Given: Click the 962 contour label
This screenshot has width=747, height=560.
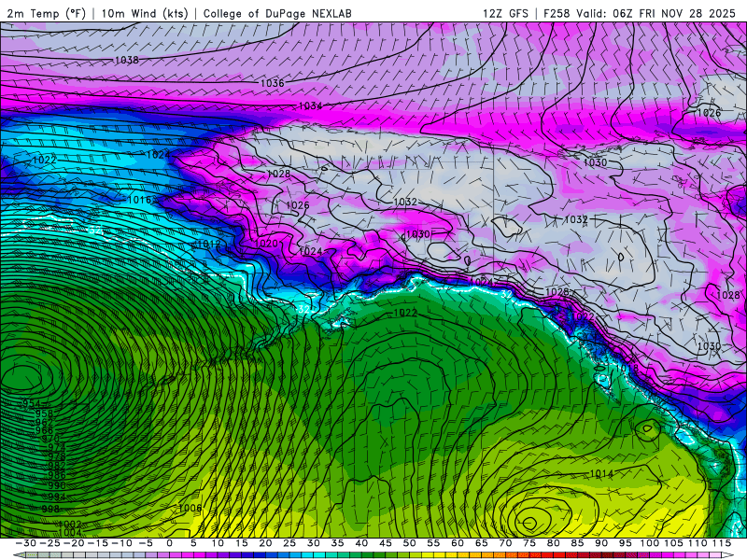Looking at the screenshot, I should pos(44,423).
